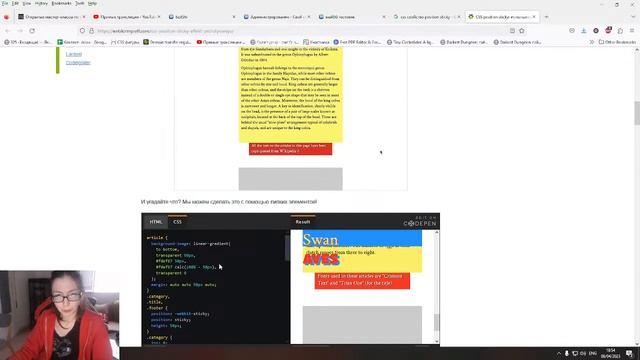Toggle reader view icon in address bar
The height and width of the screenshot is (360, 640).
point(512,31)
